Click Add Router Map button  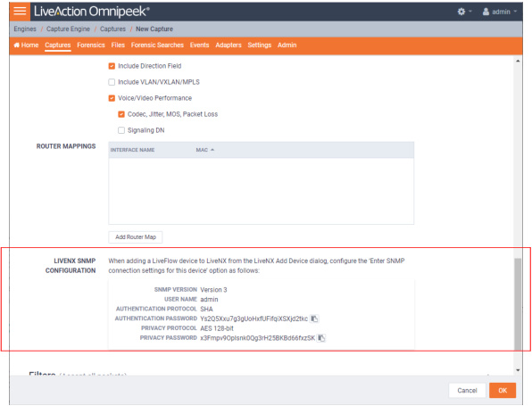click(136, 237)
